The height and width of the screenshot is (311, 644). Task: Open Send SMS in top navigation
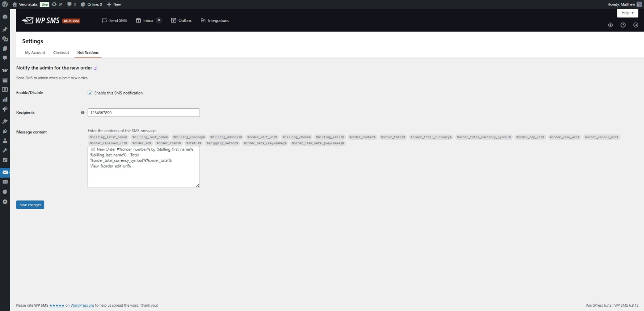tap(114, 21)
